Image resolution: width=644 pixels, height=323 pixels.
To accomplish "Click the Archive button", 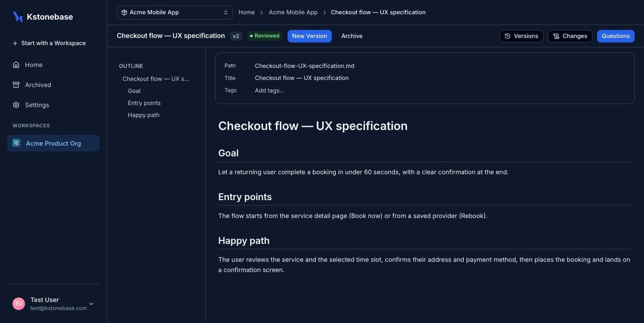I will [x=352, y=36].
